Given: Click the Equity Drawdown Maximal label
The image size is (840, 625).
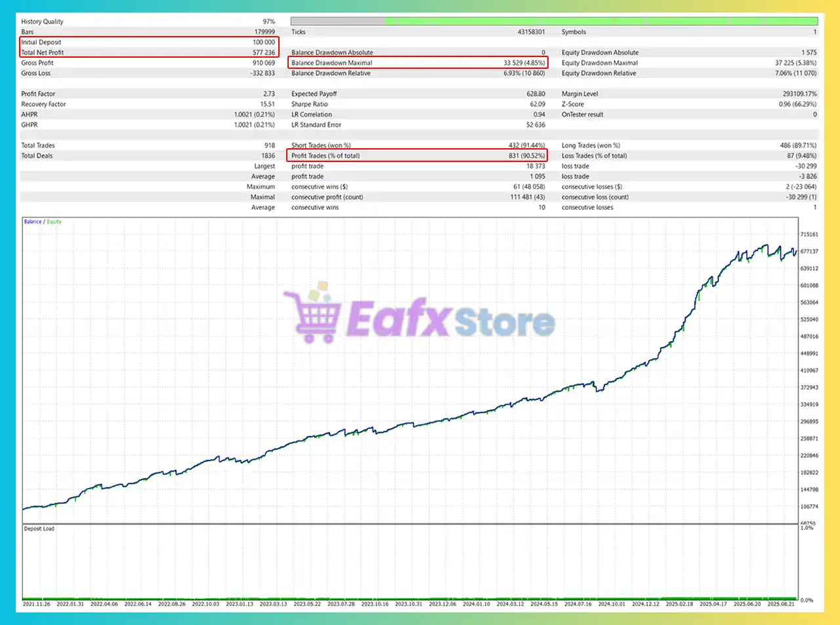Looking at the screenshot, I should 599,63.
